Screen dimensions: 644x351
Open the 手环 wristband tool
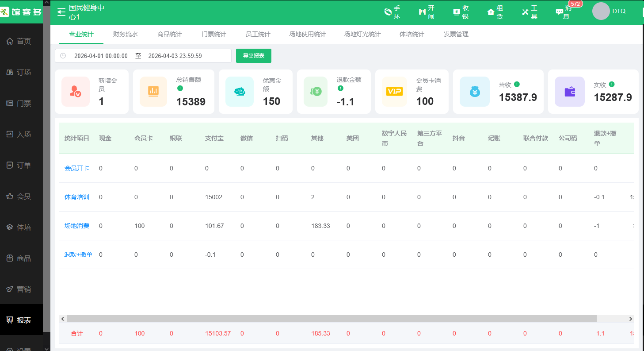tap(392, 12)
